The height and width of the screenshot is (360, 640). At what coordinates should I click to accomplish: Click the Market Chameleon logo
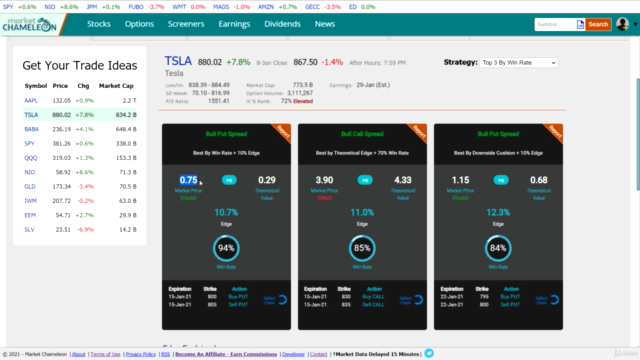(29, 25)
